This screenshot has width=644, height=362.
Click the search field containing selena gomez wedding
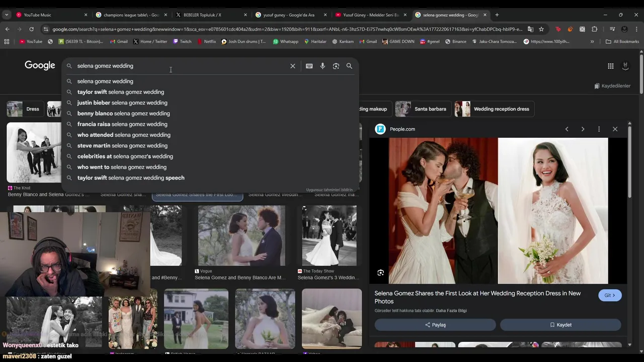[x=181, y=66]
